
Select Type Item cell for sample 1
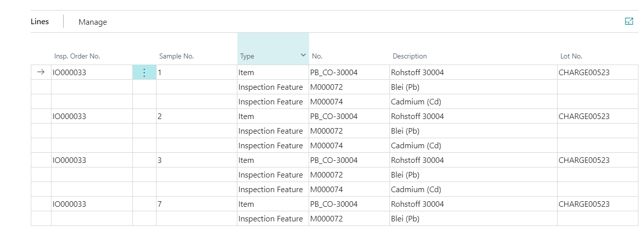pos(273,73)
